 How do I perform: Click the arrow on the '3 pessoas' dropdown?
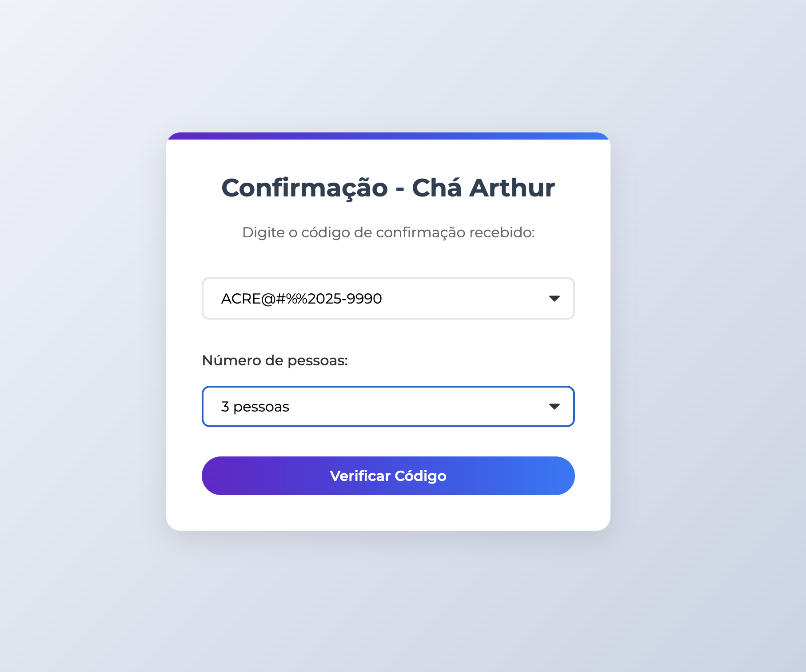click(x=554, y=406)
